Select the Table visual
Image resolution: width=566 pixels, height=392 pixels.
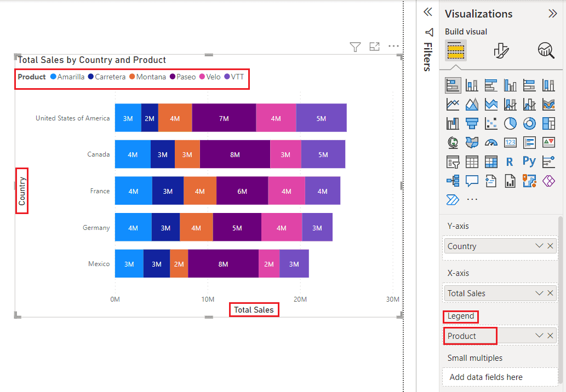[x=472, y=162]
